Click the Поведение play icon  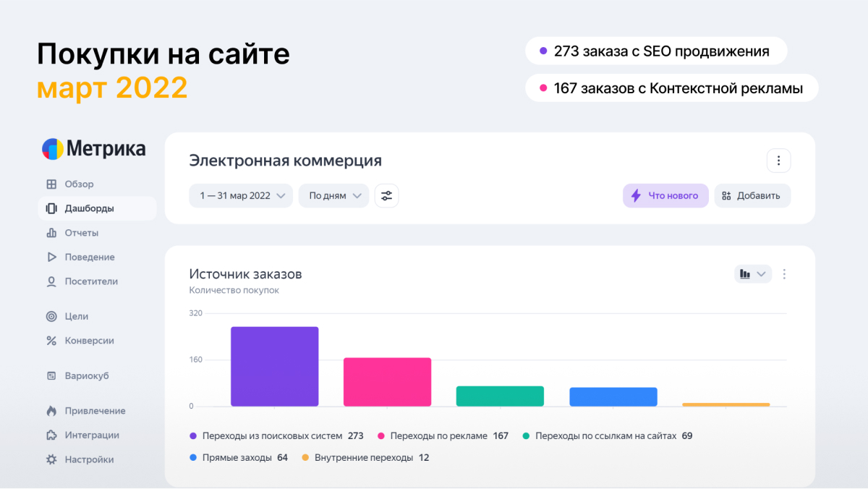pos(51,257)
